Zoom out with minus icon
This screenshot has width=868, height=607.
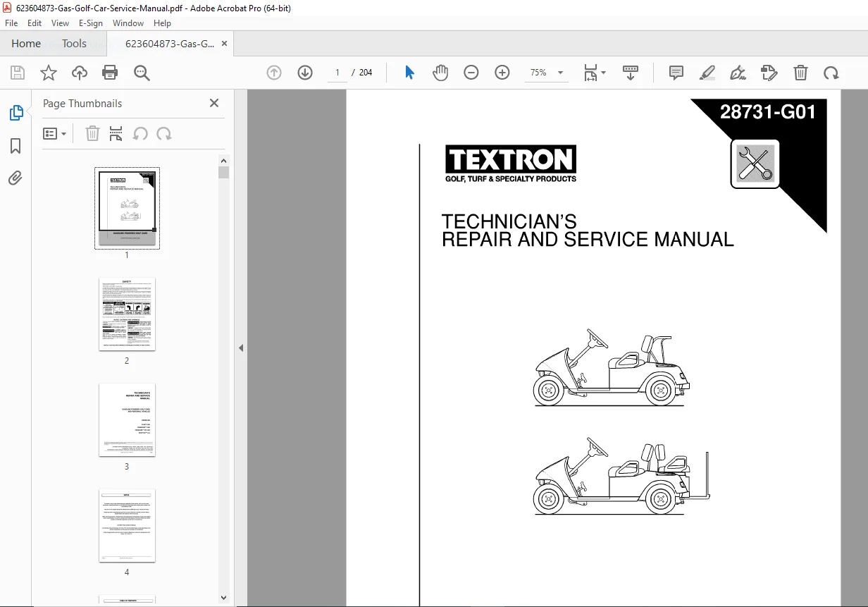471,73
